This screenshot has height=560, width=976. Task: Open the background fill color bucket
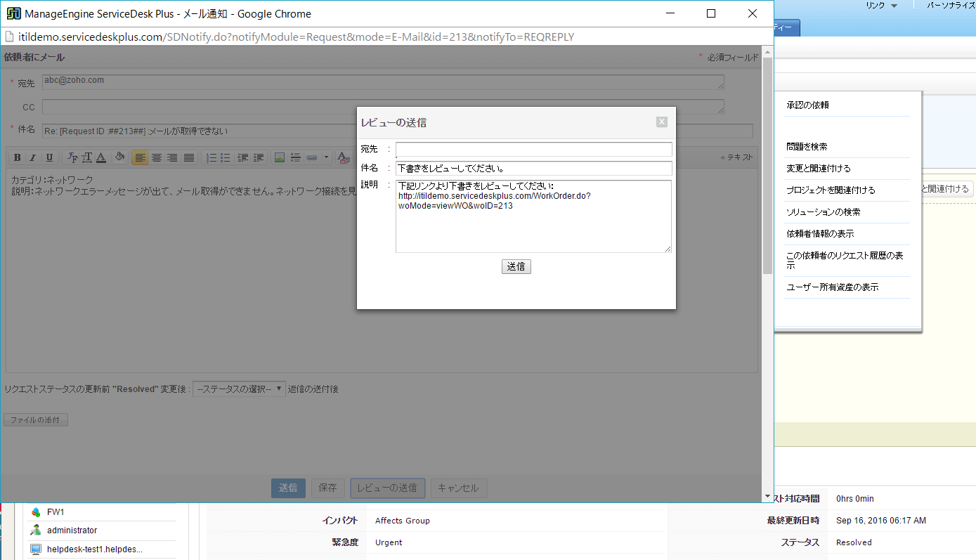tap(119, 157)
